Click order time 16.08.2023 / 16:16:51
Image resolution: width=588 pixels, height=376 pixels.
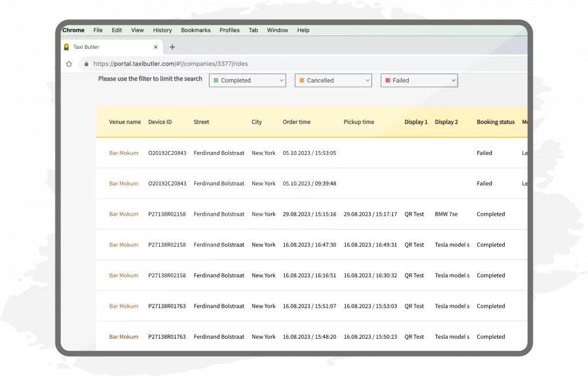[310, 275]
